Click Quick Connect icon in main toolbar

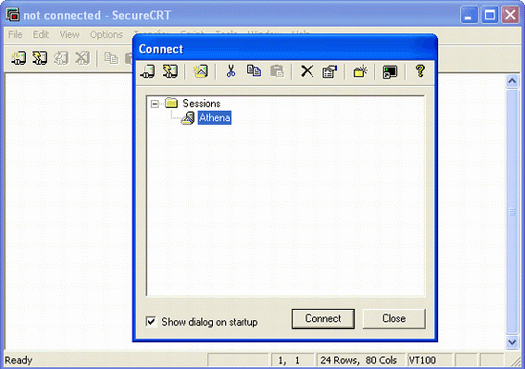40,58
